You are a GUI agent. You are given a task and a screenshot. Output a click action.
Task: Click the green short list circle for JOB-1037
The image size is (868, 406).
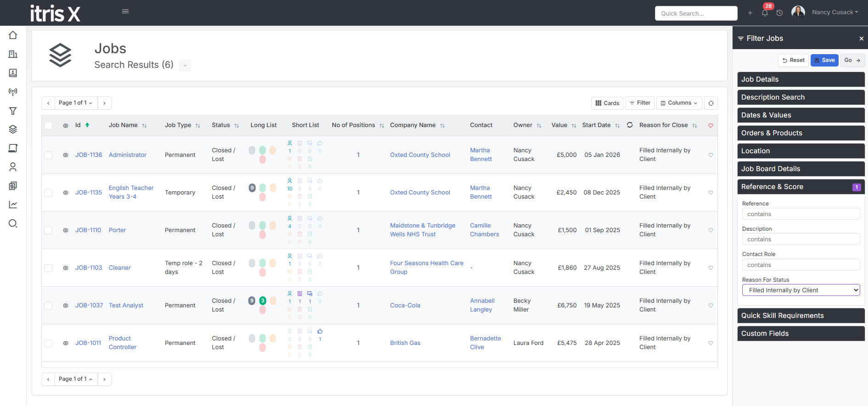click(263, 300)
